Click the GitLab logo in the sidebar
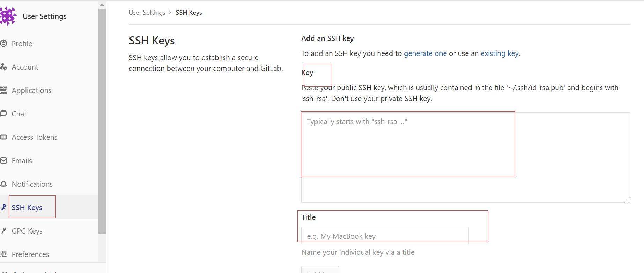This screenshot has width=644, height=273. (8, 16)
